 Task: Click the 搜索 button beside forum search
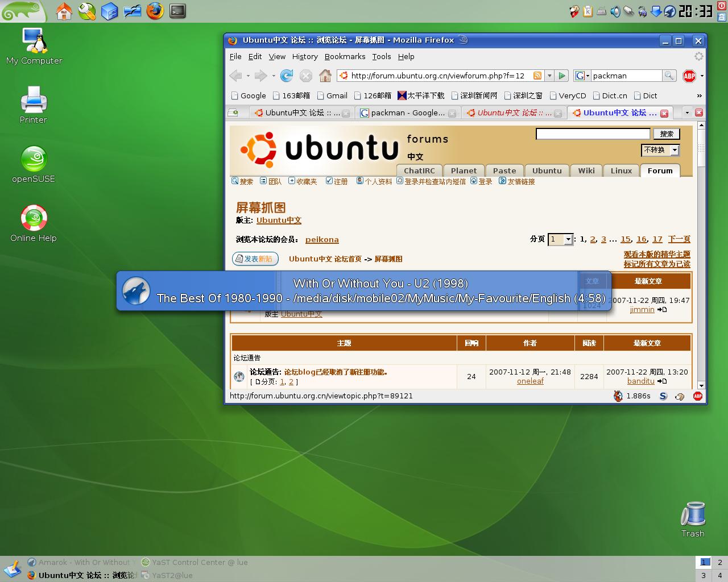click(x=667, y=134)
